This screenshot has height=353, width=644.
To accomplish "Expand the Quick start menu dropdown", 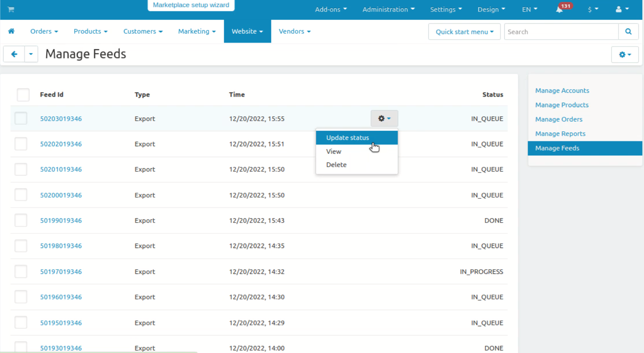I will (464, 32).
